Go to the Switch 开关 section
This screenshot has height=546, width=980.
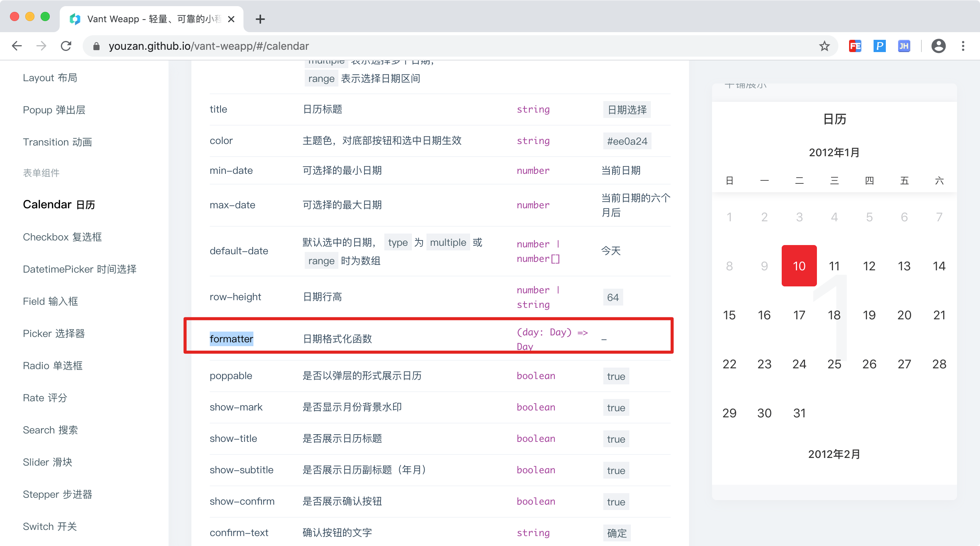pos(50,526)
